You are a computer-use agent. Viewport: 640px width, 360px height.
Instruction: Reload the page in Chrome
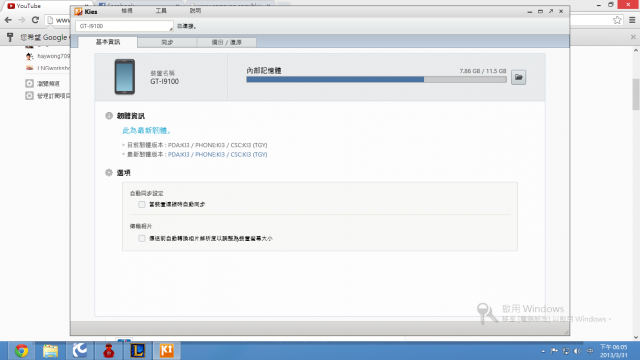36,20
